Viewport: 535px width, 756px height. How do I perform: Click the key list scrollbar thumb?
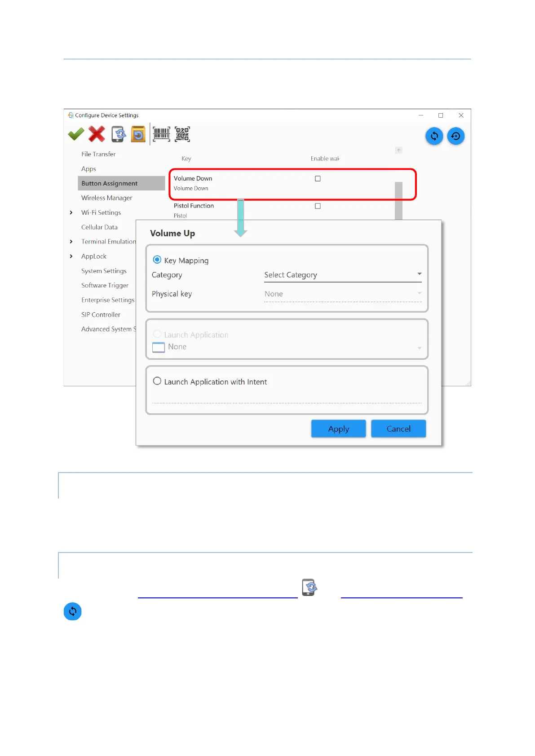coord(398,200)
